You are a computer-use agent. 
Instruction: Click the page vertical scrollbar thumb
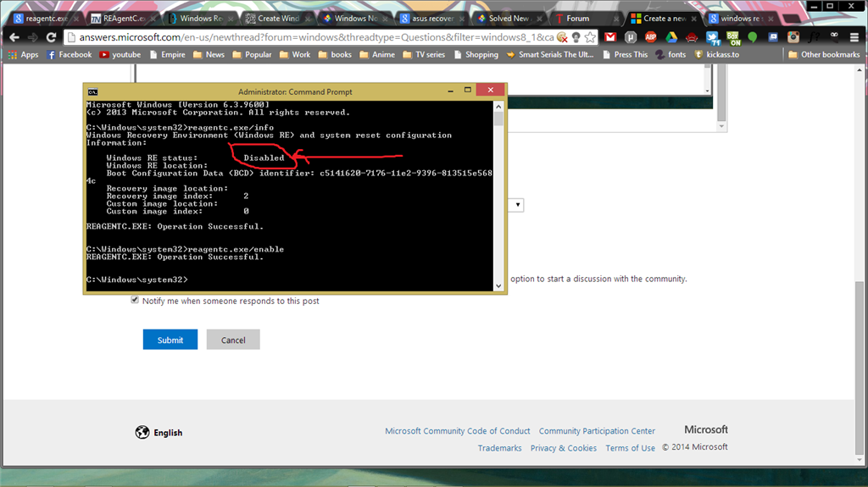pos(860,368)
